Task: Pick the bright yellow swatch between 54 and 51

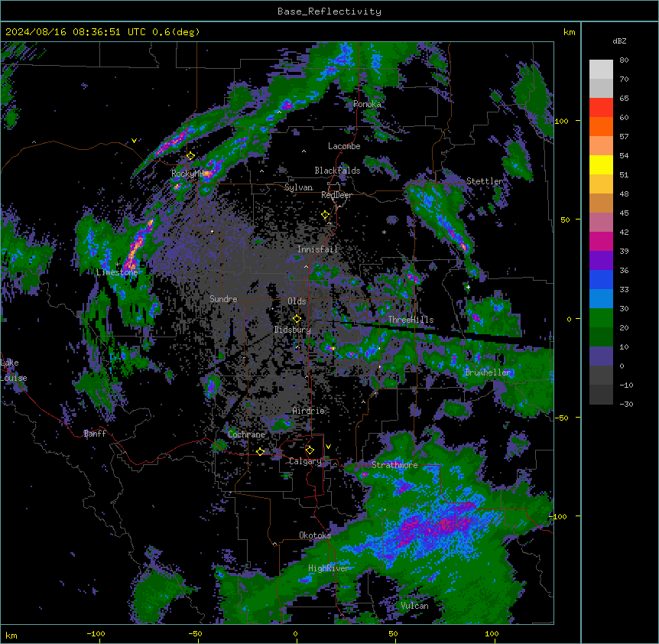Action: tap(601, 164)
